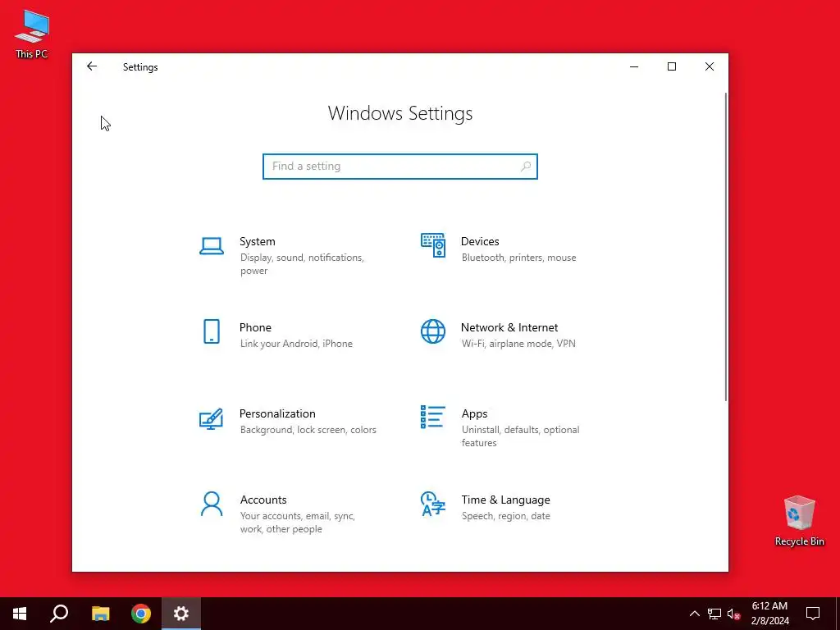The image size is (840, 630).
Task: Open the This PC desktop icon
Action: coord(32,34)
